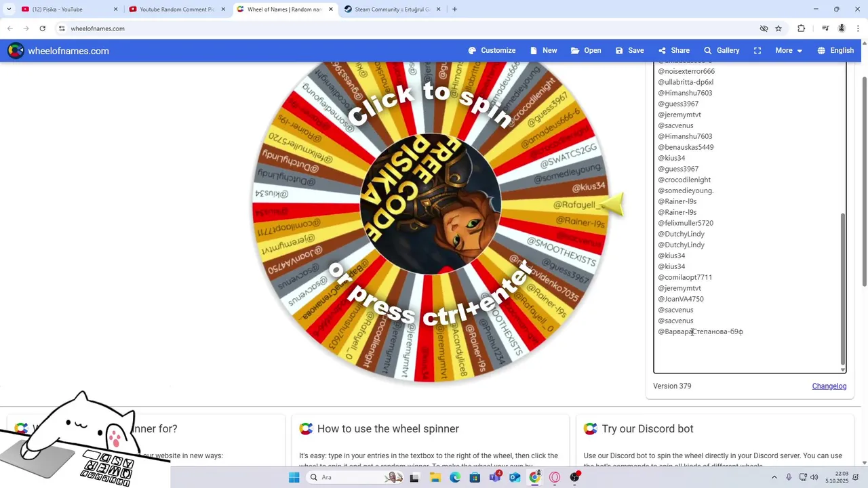This screenshot has height=488, width=868.
Task: Click the microphone icon in system tray
Action: [x=789, y=477]
